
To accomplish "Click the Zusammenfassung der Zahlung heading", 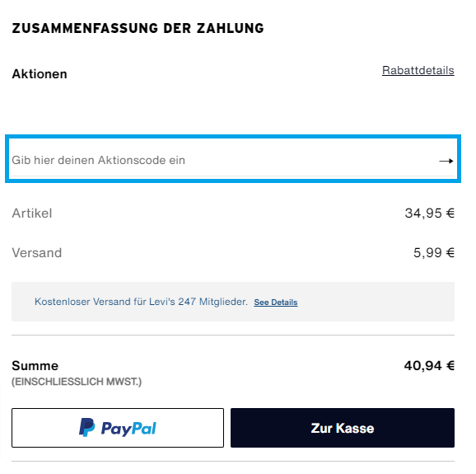I will 138,28.
